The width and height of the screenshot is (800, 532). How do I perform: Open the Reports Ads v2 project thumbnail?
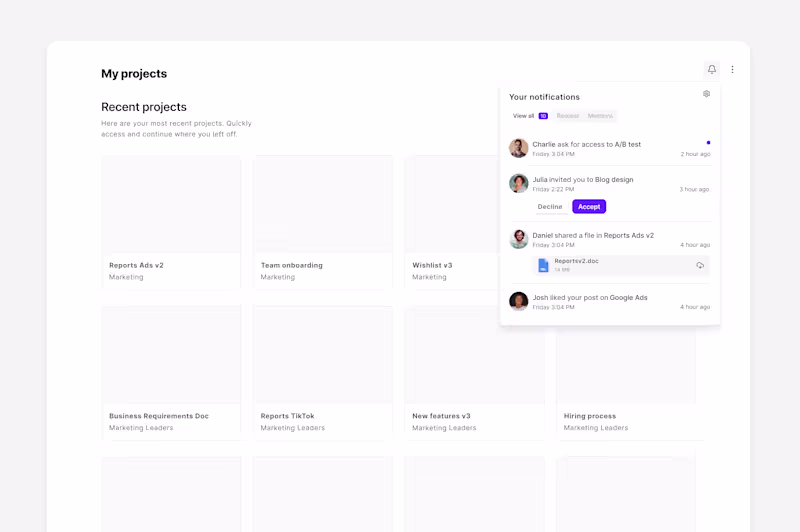[171, 204]
